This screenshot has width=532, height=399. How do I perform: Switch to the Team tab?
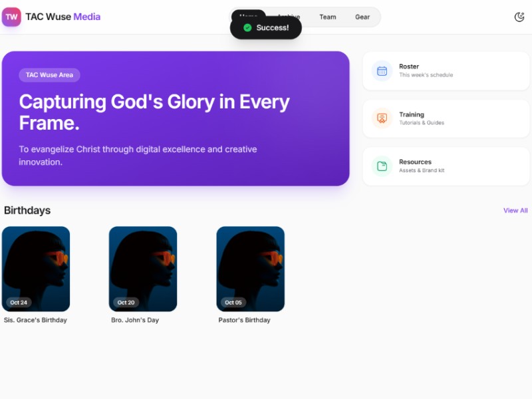pos(327,17)
